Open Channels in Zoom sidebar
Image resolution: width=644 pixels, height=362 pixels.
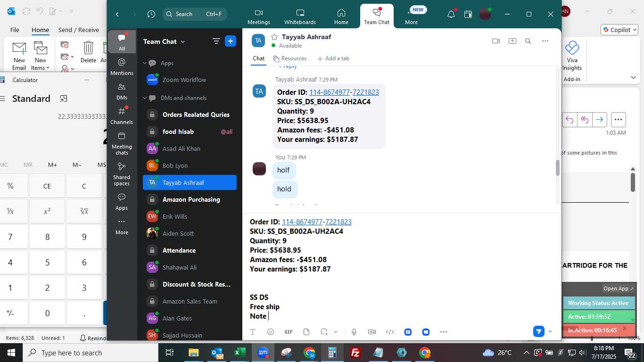coord(122,115)
